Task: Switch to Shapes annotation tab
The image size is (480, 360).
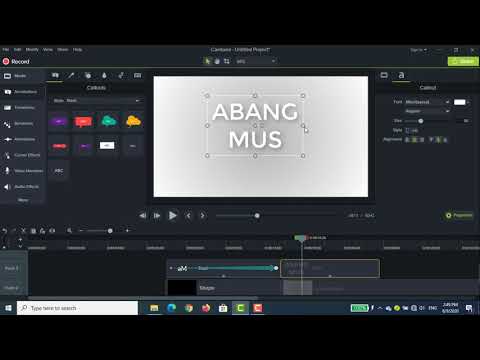Action: coord(88,76)
